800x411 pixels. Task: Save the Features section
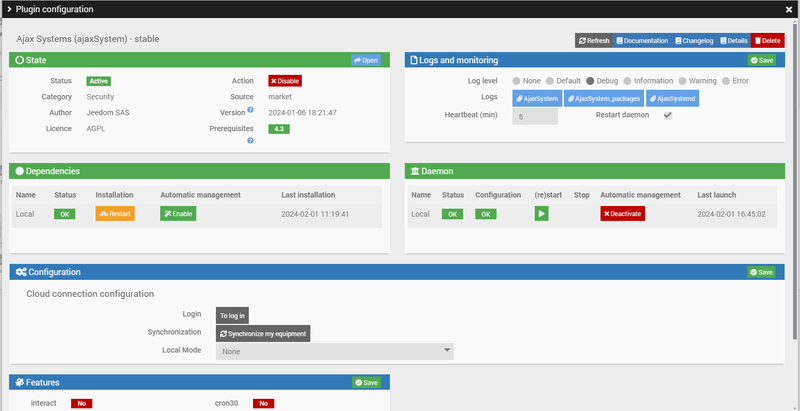(366, 382)
